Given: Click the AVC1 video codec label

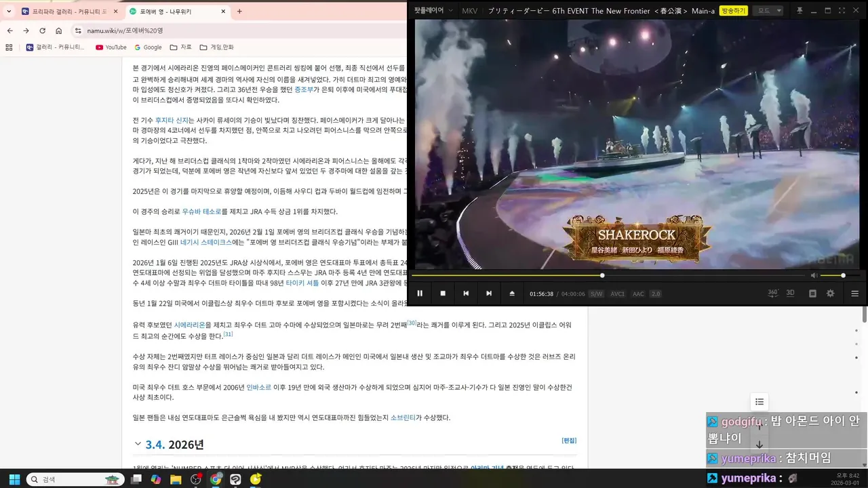Looking at the screenshot, I should tap(617, 294).
